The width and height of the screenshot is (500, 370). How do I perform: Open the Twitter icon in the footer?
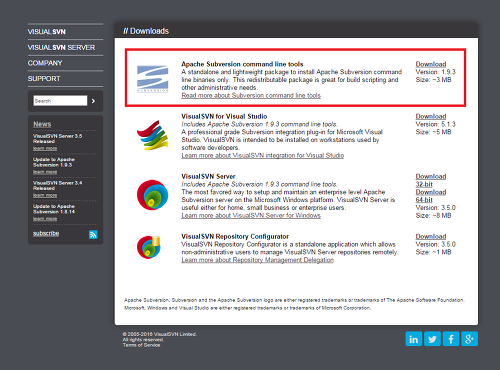click(432, 339)
